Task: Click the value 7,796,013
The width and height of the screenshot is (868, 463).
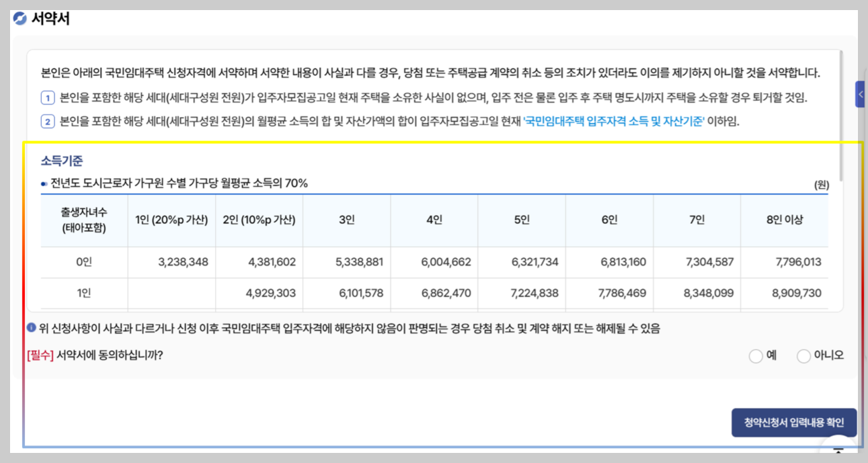Action: [x=798, y=262]
